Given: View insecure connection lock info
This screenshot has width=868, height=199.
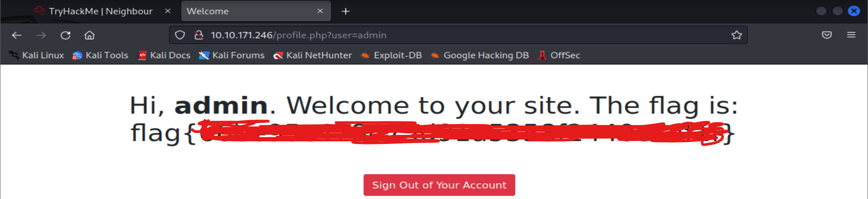Looking at the screenshot, I should pyautogui.click(x=198, y=35).
